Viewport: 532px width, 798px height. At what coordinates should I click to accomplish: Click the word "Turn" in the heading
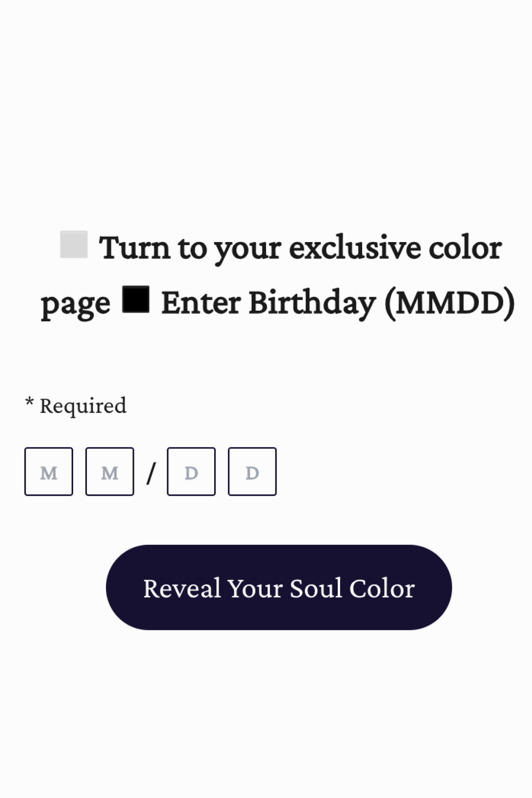[x=134, y=248]
